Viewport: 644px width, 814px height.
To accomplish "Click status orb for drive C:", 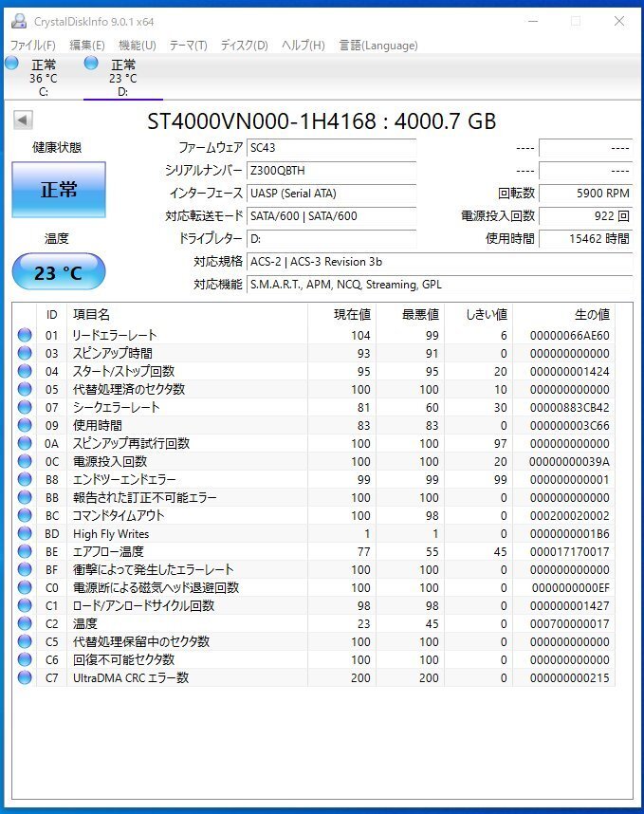I will [x=12, y=64].
